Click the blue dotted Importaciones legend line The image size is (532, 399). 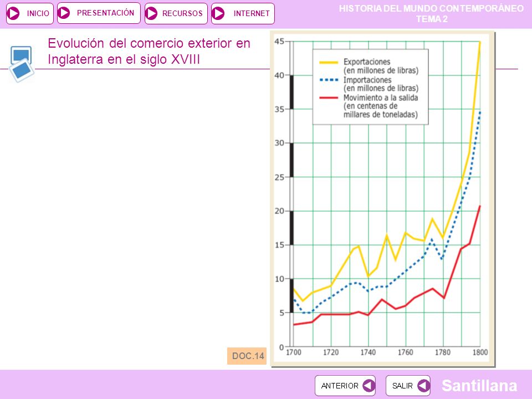pos(329,80)
